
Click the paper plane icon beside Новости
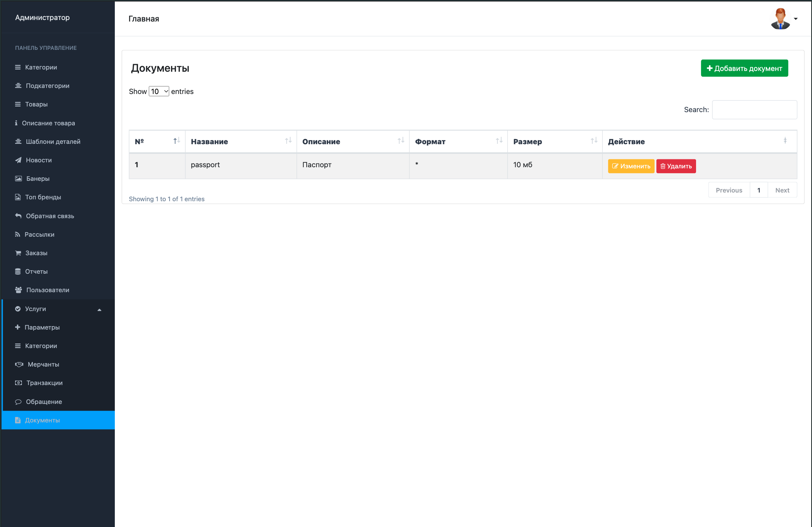(x=18, y=160)
